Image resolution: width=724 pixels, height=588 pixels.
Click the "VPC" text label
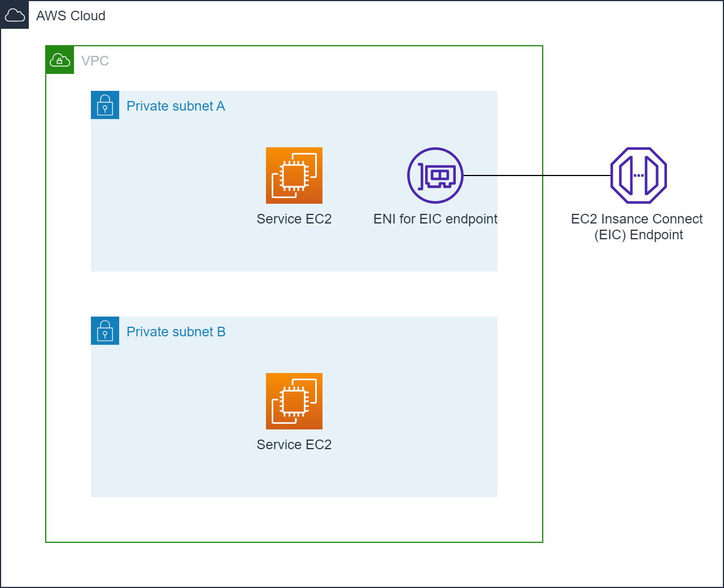click(95, 61)
